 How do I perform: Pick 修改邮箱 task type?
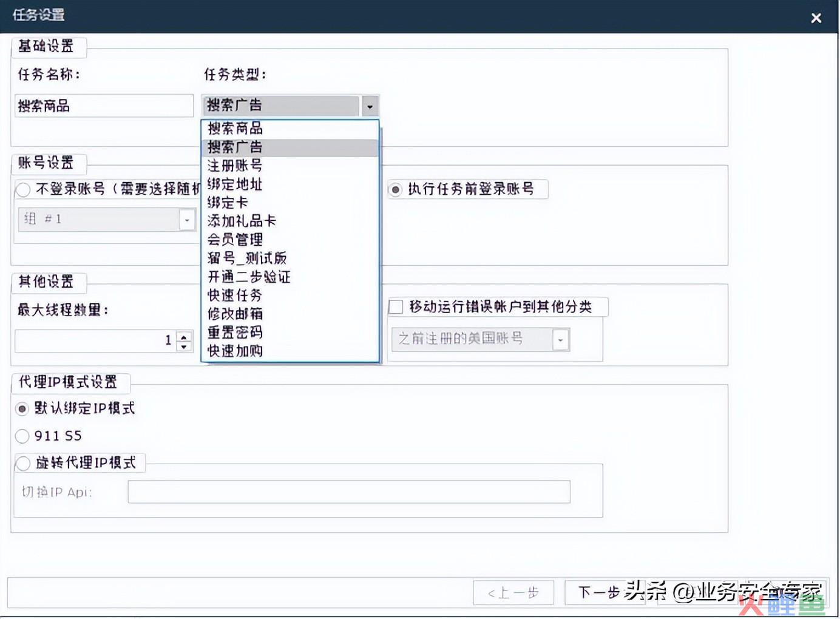tap(290, 314)
